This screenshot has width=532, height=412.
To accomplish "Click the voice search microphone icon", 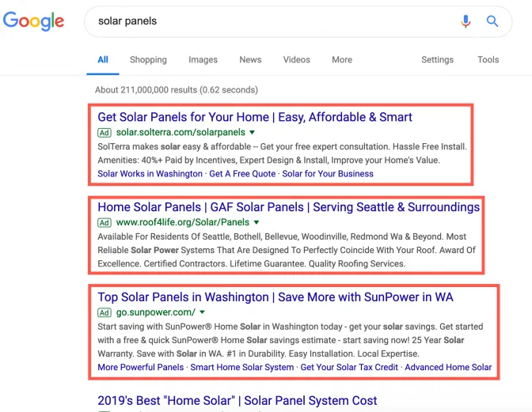I will pos(465,21).
